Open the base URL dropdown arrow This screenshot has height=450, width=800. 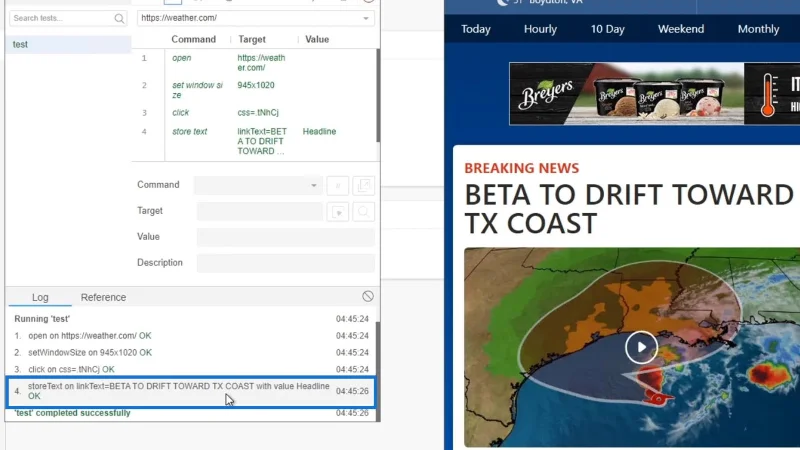click(x=366, y=18)
